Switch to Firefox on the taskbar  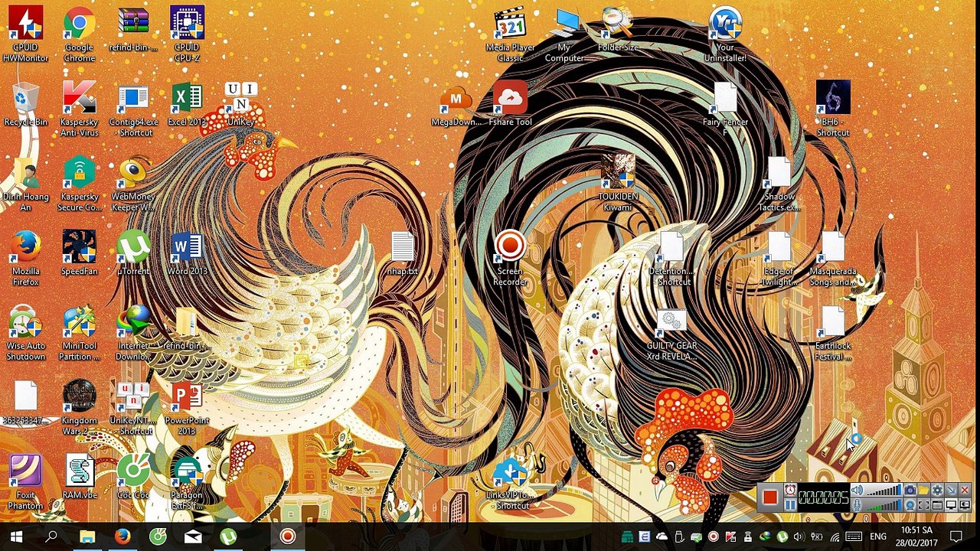tap(122, 536)
